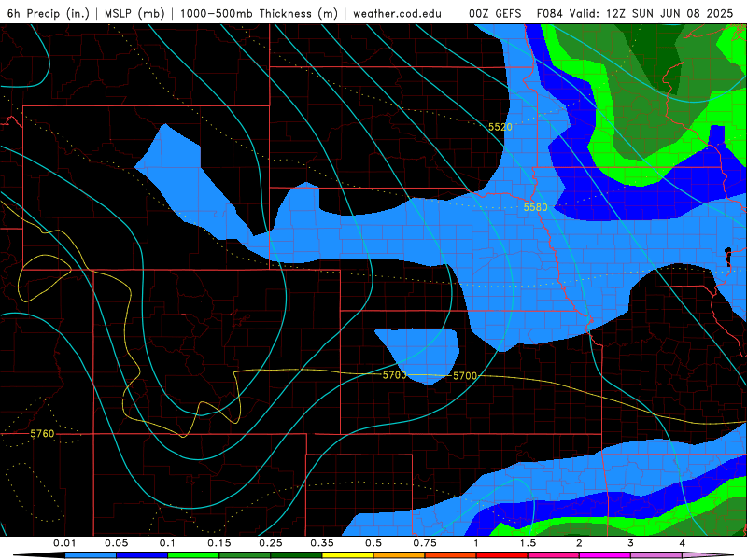The width and height of the screenshot is (747, 560).
Task: Pick the orange 0.5 legend color block
Action: pos(400,555)
